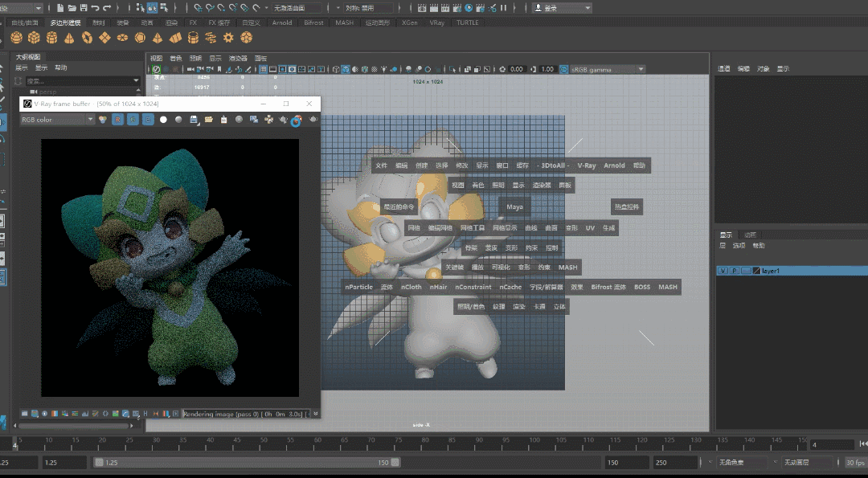Toggle the viewport grid display icon
Viewport: 868px width, 478px height.
point(264,69)
